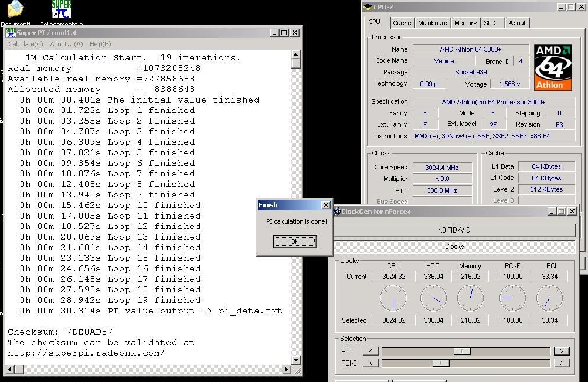This screenshot has height=382, width=588.
Task: Click the Super PI horizontal scrollbar left arrow
Action: click(10, 370)
